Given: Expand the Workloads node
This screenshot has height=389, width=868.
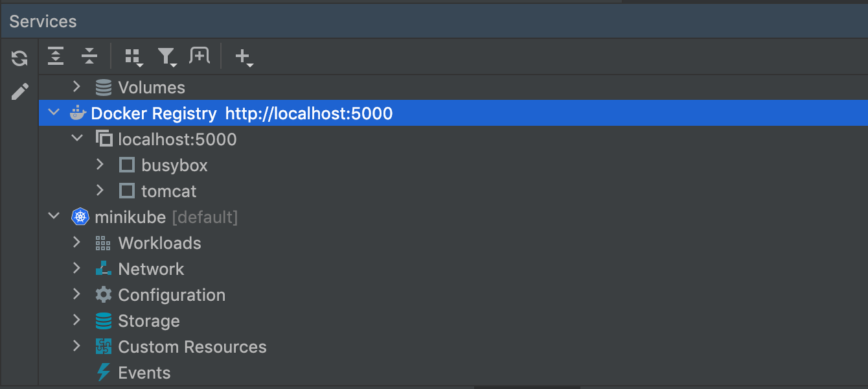Looking at the screenshot, I should (76, 242).
